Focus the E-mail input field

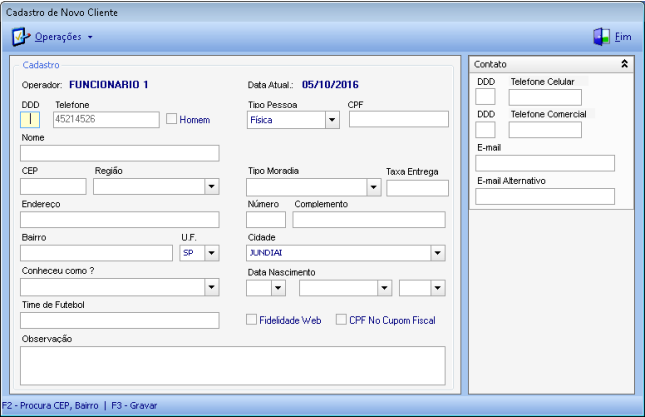pos(545,163)
